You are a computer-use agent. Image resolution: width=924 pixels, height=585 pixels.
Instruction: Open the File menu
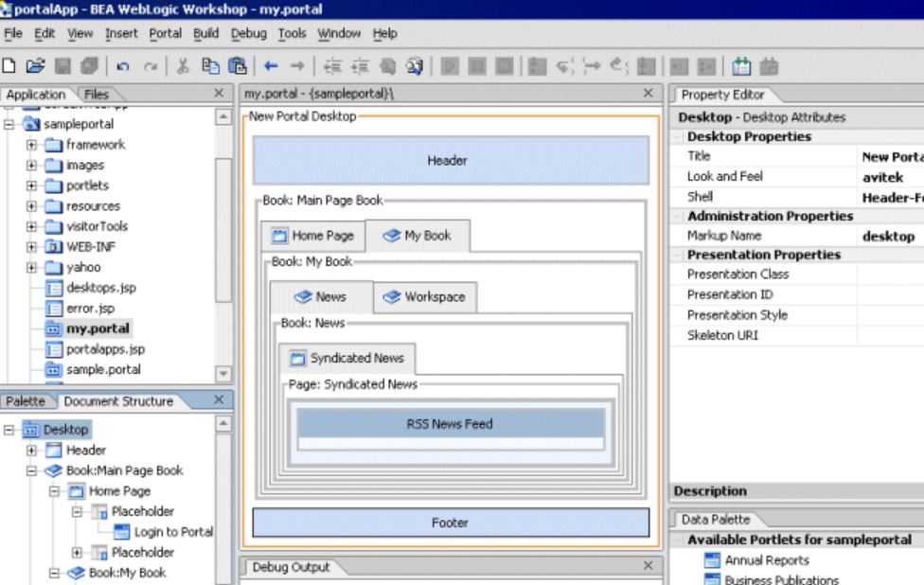tap(13, 33)
